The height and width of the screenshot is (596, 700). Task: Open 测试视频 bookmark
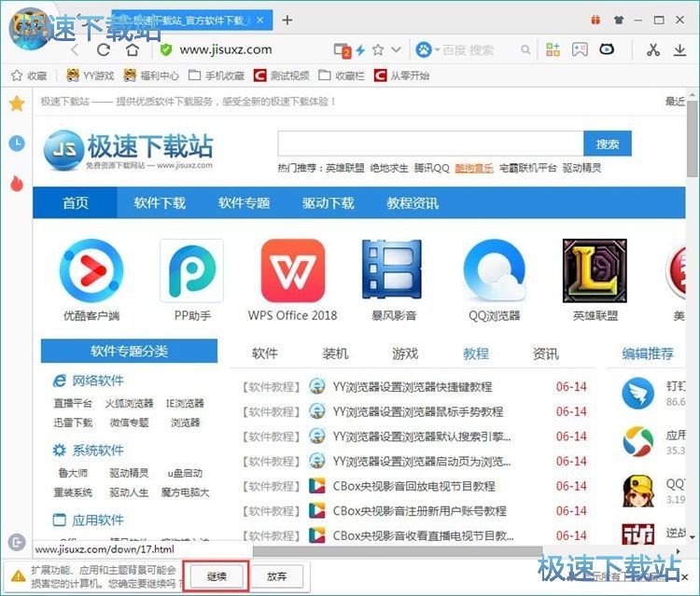[x=281, y=76]
